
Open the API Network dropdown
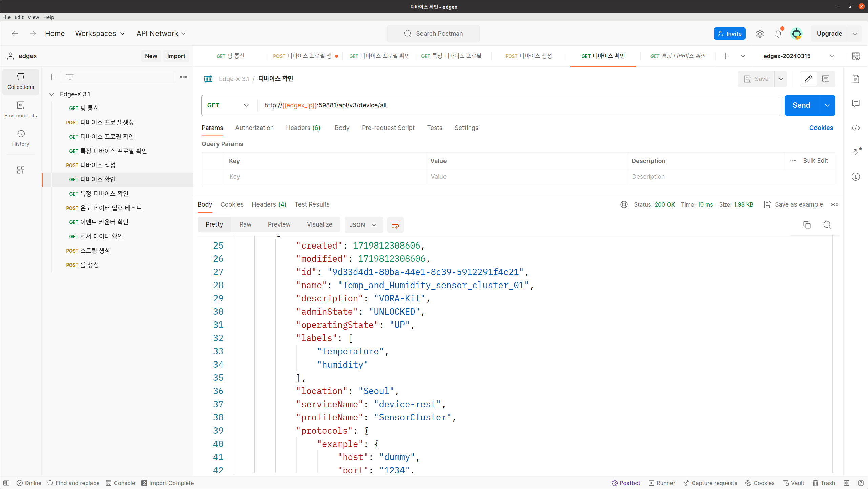point(161,33)
